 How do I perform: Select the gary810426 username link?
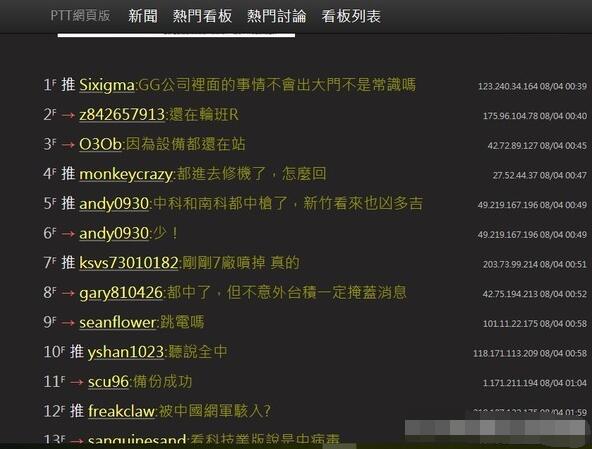point(121,293)
